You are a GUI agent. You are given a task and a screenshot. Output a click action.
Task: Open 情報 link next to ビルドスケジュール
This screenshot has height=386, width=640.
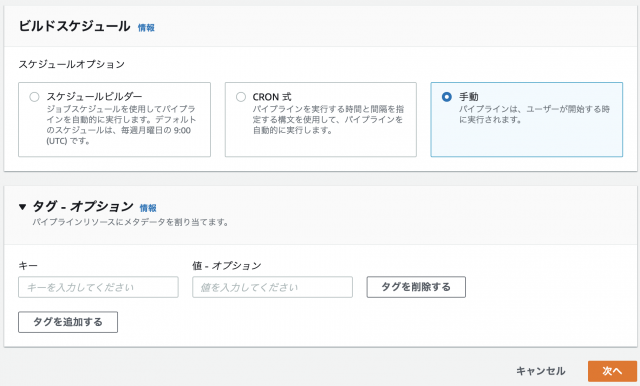146,28
